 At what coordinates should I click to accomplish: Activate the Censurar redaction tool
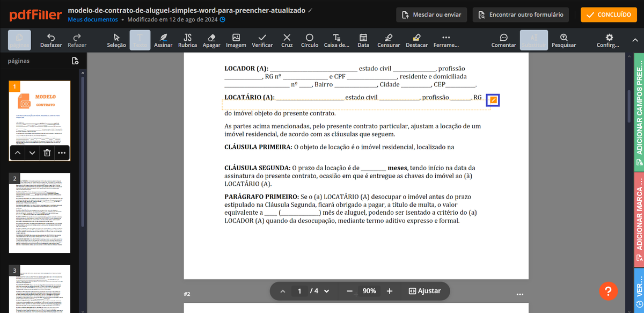pyautogui.click(x=389, y=40)
